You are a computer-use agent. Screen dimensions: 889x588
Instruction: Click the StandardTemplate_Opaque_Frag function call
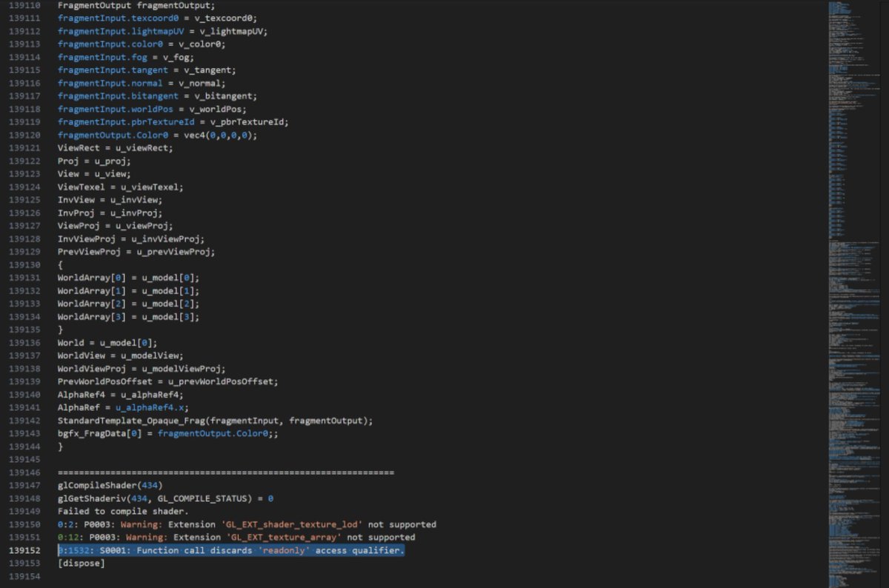click(216, 420)
